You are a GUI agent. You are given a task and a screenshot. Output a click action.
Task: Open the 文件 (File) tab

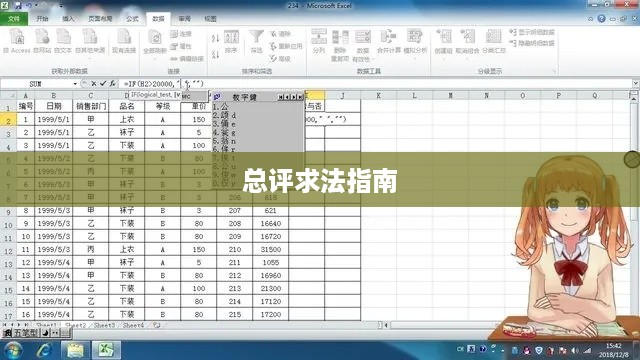click(x=14, y=19)
